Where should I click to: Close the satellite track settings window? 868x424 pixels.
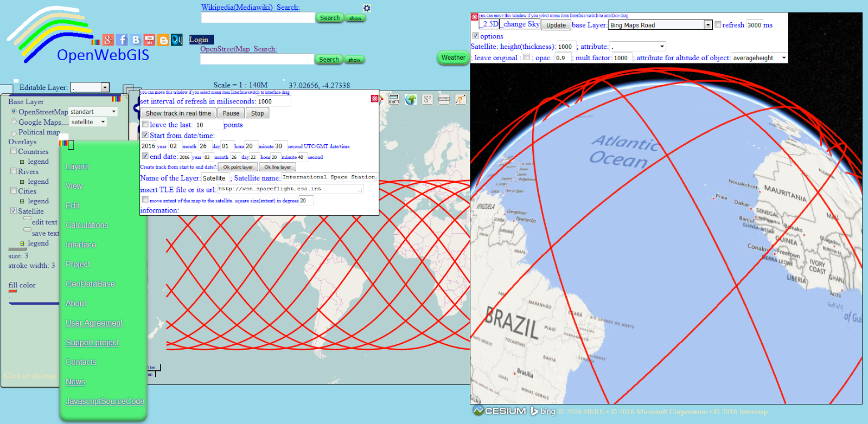374,98
